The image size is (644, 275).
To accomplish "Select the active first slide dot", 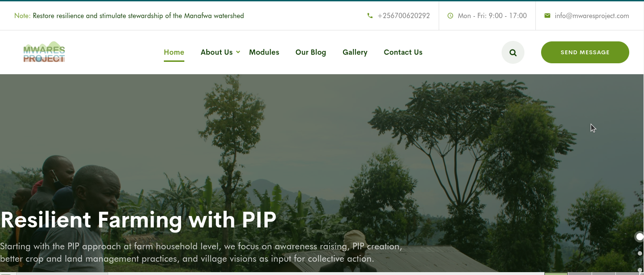I will 640,237.
